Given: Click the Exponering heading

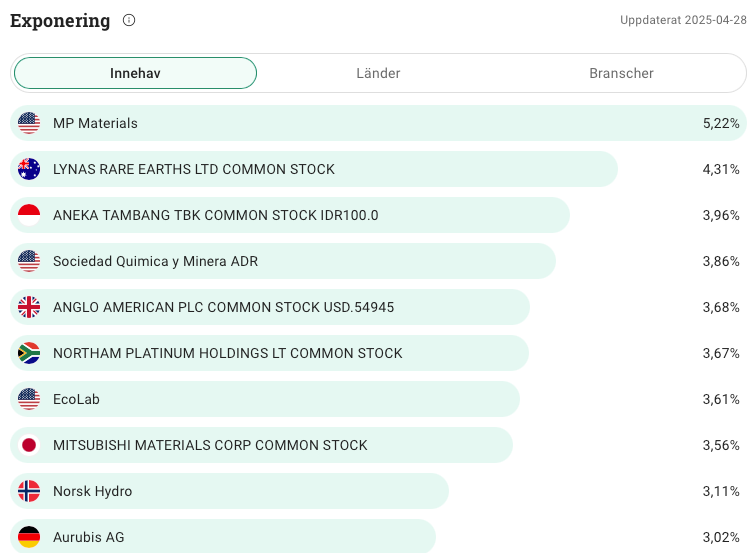Looking at the screenshot, I should (x=60, y=21).
